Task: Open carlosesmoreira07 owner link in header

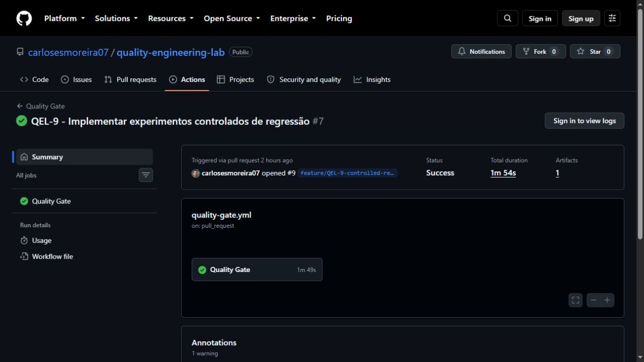Action: 68,52
